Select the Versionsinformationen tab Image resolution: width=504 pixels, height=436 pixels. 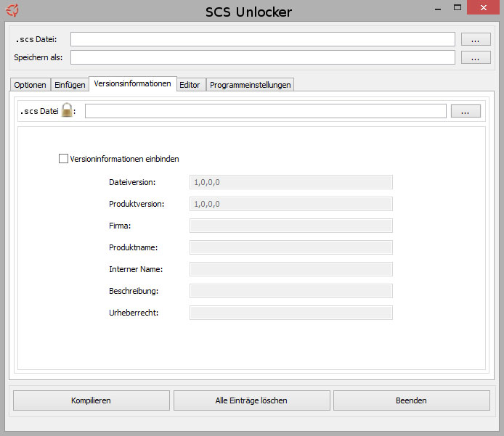click(132, 84)
